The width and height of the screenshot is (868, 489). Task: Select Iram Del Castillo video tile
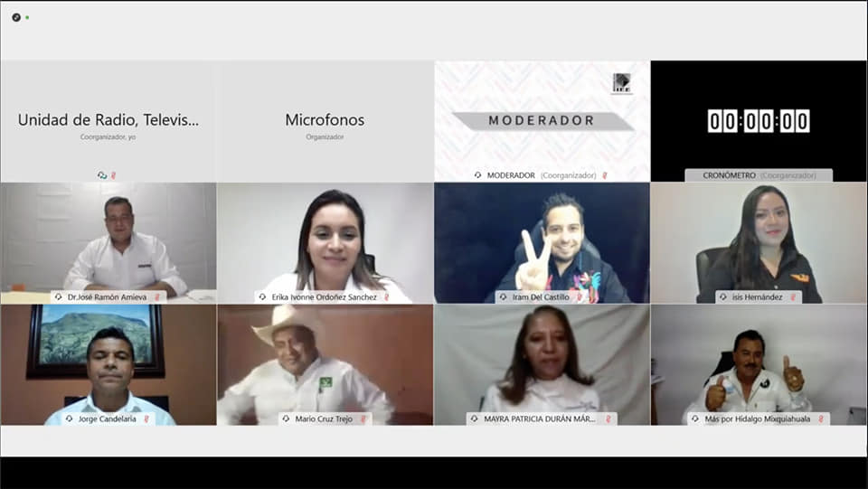[x=542, y=243]
